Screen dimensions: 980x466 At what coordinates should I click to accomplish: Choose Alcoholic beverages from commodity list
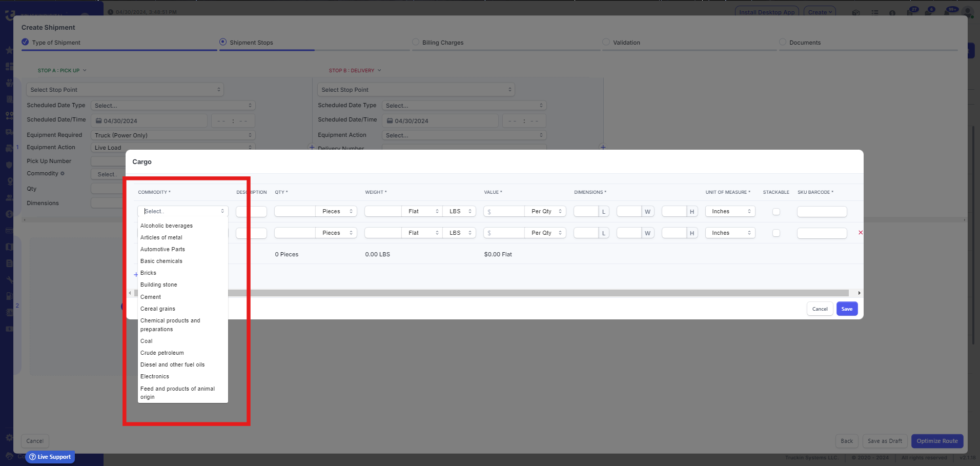pyautogui.click(x=167, y=226)
